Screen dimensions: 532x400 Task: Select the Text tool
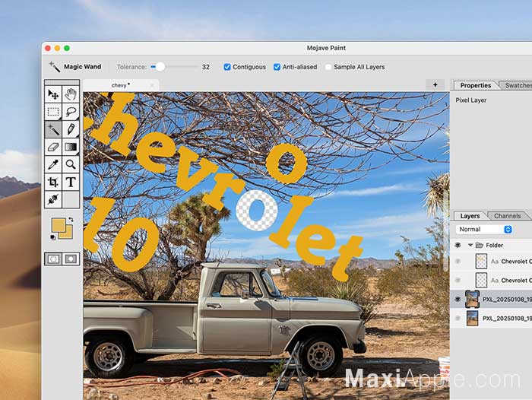point(71,183)
